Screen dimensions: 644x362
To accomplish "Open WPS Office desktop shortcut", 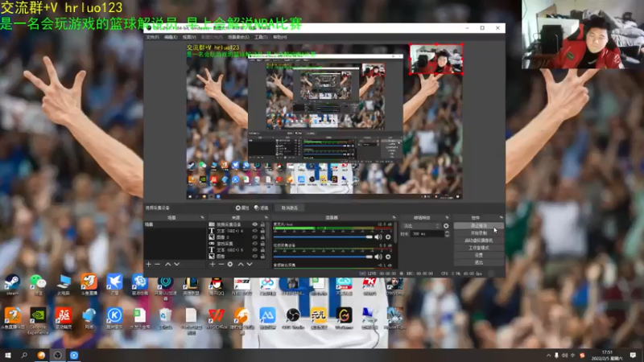I will coord(217,319).
